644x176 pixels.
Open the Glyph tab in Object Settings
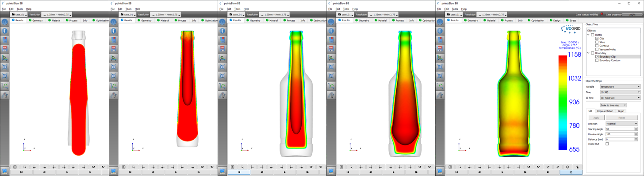[x=621, y=111]
